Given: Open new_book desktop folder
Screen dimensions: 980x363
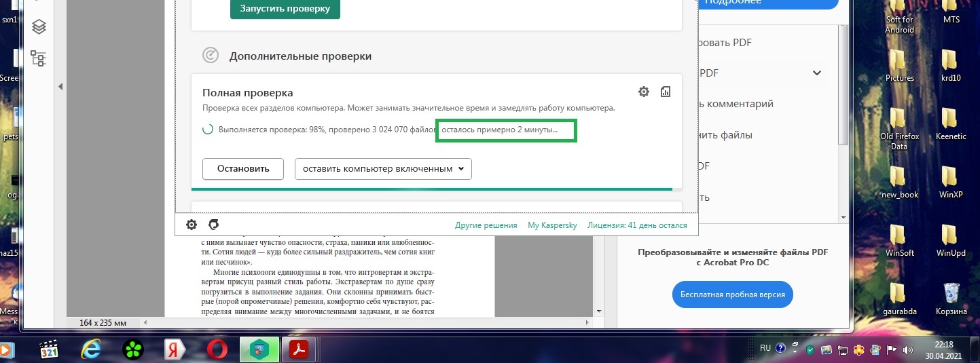Looking at the screenshot, I should [899, 182].
